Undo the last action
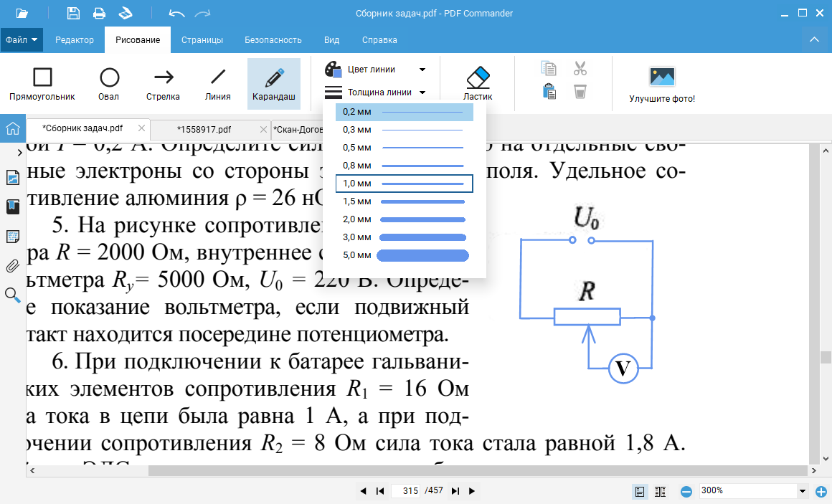 point(176,13)
